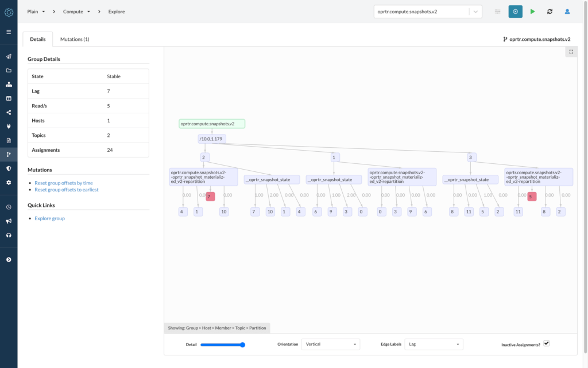The height and width of the screenshot is (368, 588).
Task: Open the user profile icon
Action: [x=567, y=11]
